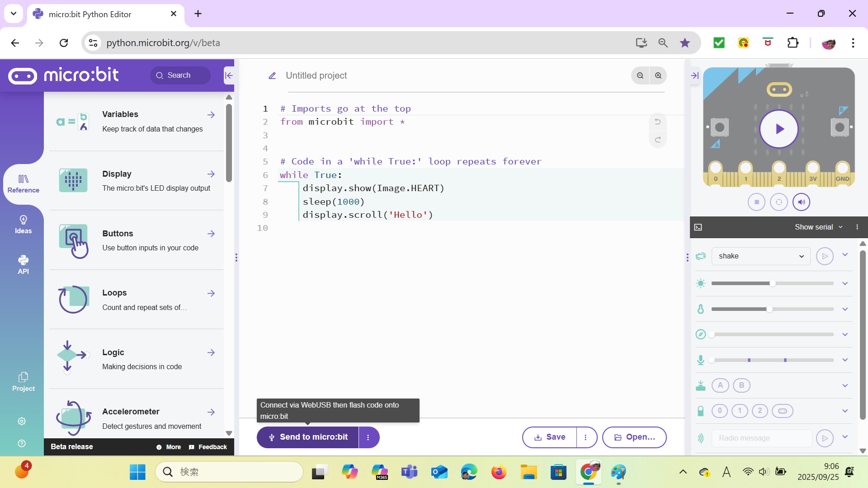Collapse the left sidebar panel
This screenshot has height=488, width=868.
(229, 75)
